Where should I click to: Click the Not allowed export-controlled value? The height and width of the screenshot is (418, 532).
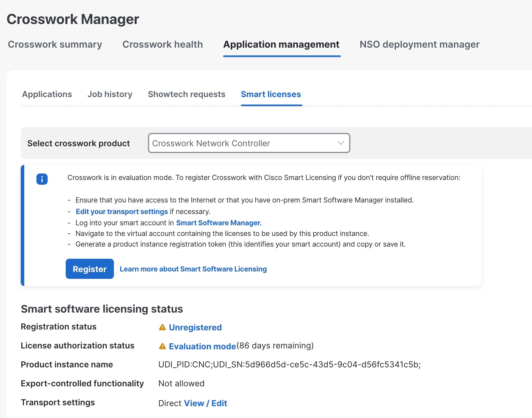coord(181,383)
